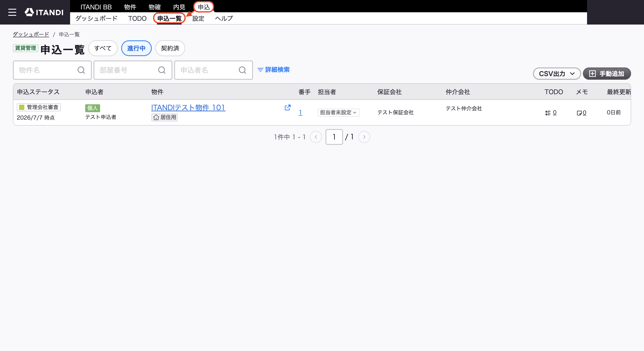Click the 2026/7/7 時点 date text
The width and height of the screenshot is (644, 351).
click(x=36, y=117)
